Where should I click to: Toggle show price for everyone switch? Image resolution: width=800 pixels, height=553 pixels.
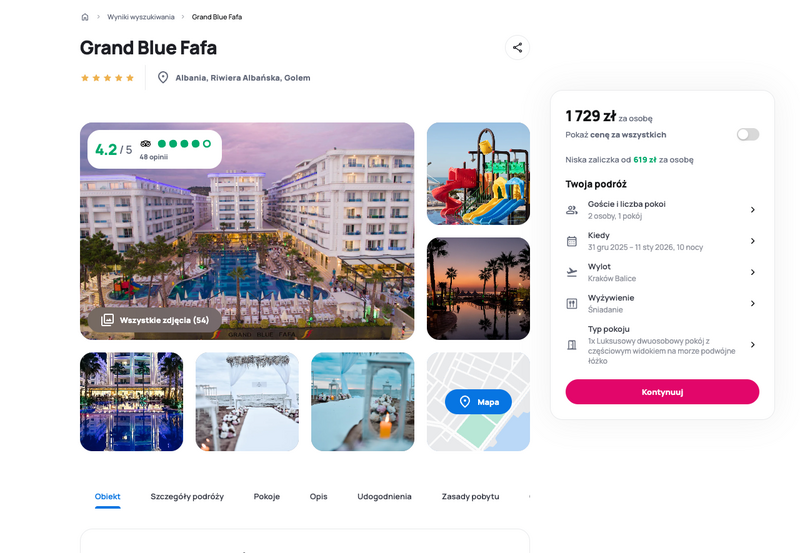747,134
